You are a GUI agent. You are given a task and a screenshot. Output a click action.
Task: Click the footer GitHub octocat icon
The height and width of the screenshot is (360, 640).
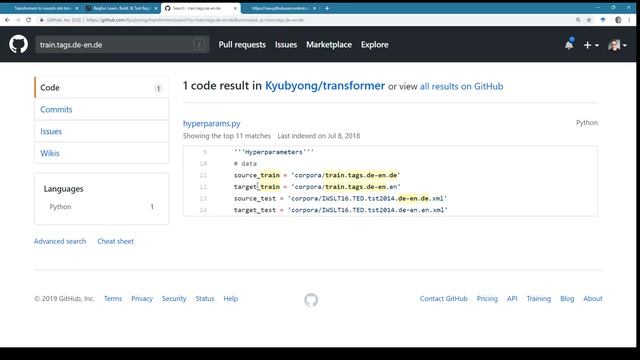[x=311, y=300]
